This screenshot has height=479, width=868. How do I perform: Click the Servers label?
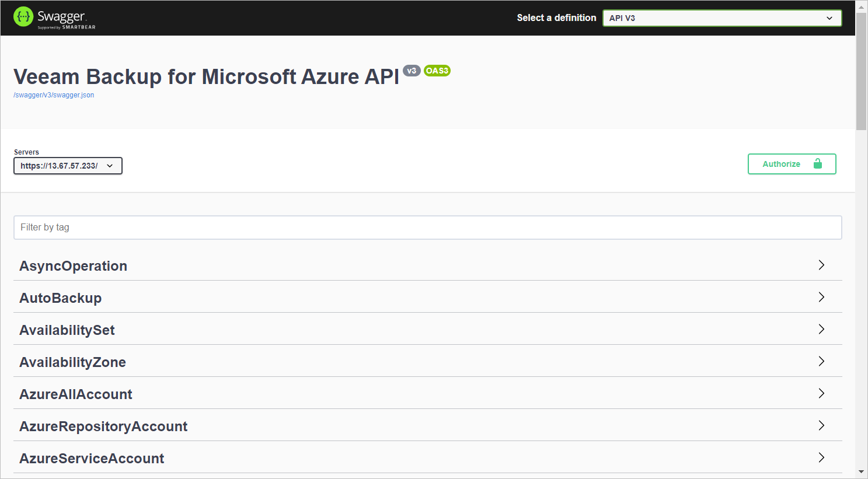click(26, 152)
